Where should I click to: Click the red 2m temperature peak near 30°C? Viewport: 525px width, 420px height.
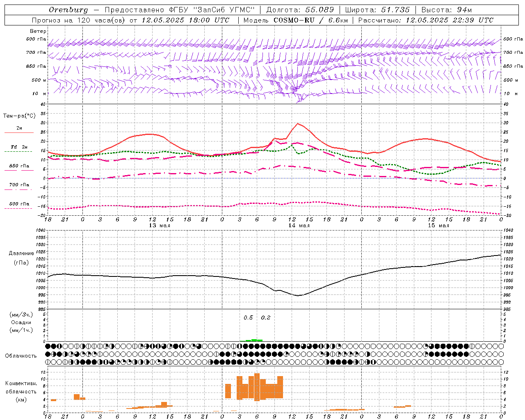[x=298, y=123]
